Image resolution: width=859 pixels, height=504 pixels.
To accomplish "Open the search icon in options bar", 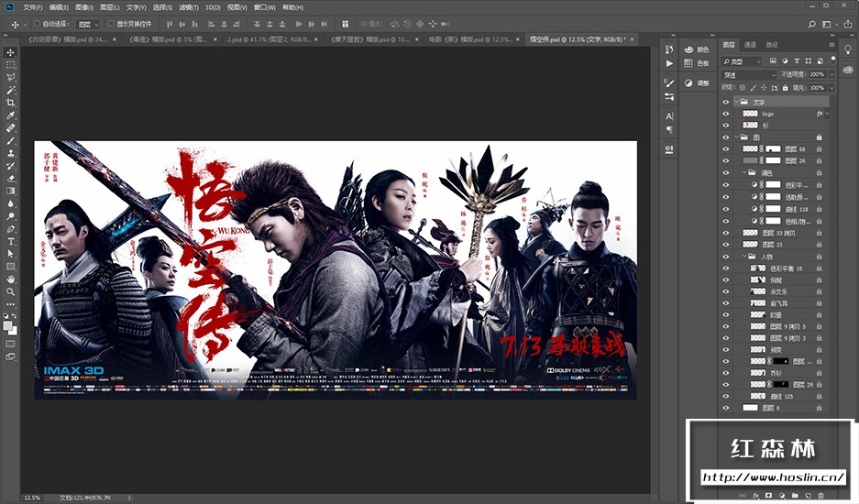I will coord(812,24).
